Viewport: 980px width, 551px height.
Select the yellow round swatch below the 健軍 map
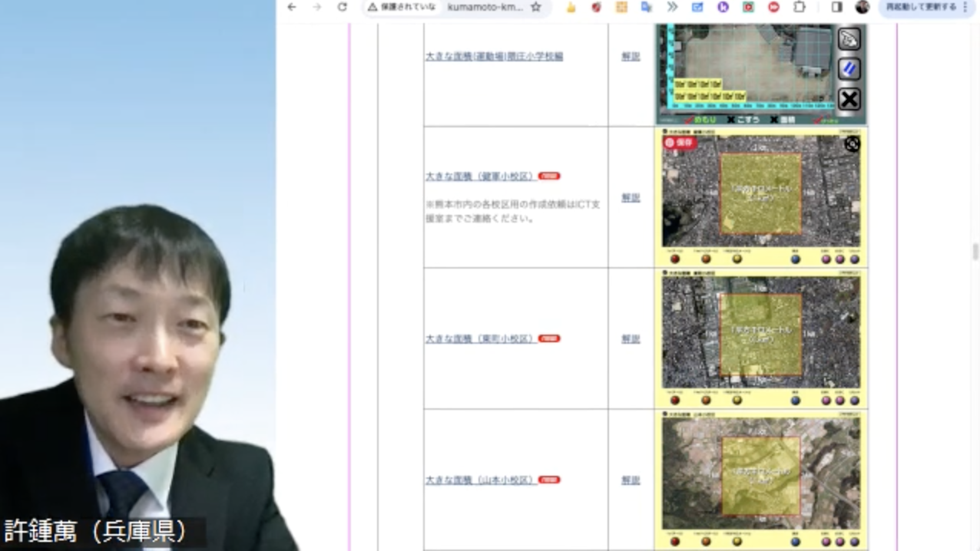click(x=737, y=259)
